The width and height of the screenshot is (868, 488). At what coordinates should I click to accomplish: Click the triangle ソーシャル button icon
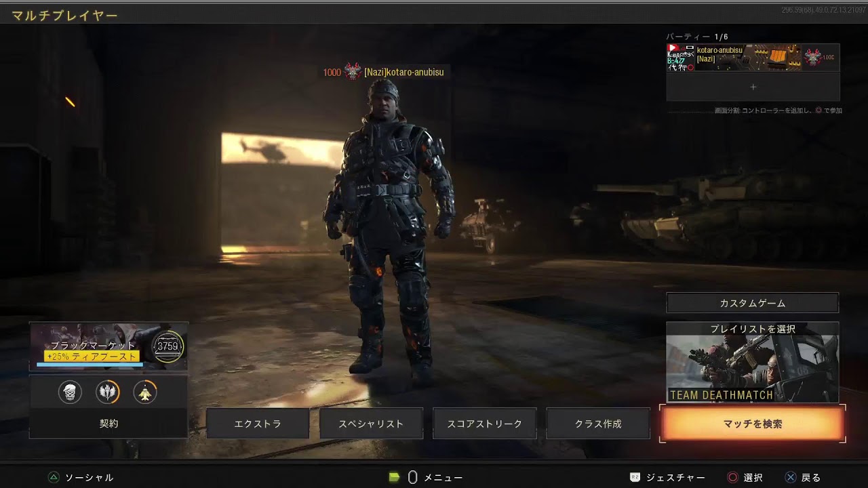[54, 477]
